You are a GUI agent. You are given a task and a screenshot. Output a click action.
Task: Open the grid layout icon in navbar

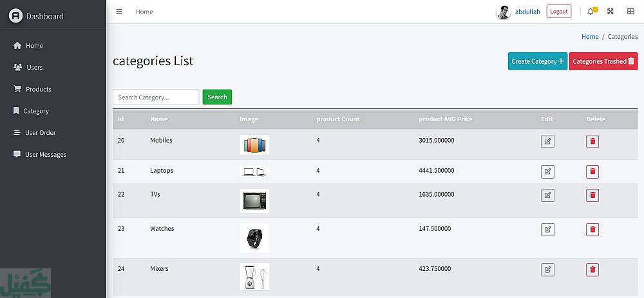630,12
